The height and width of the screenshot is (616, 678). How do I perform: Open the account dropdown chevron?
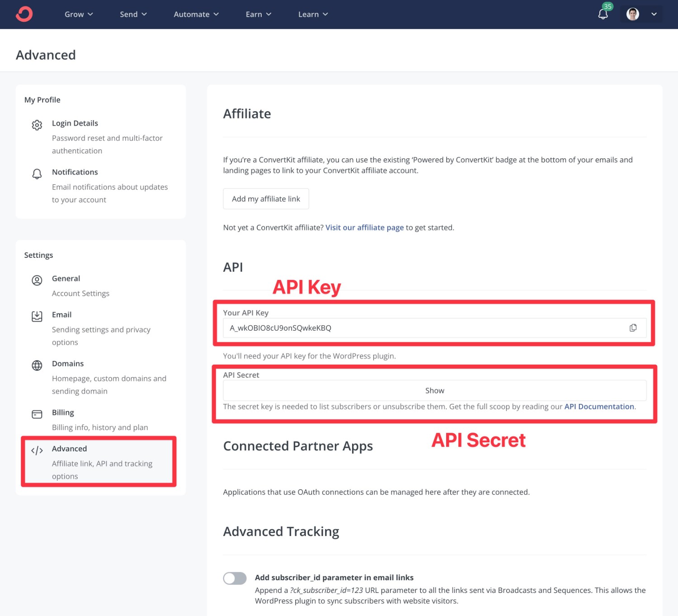point(654,14)
